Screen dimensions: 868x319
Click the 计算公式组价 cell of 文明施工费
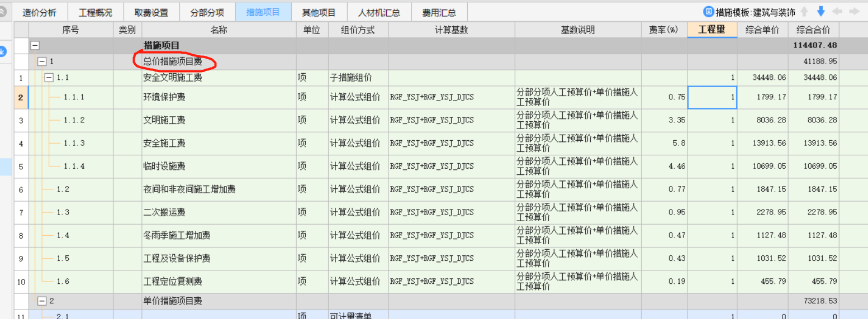click(x=358, y=120)
